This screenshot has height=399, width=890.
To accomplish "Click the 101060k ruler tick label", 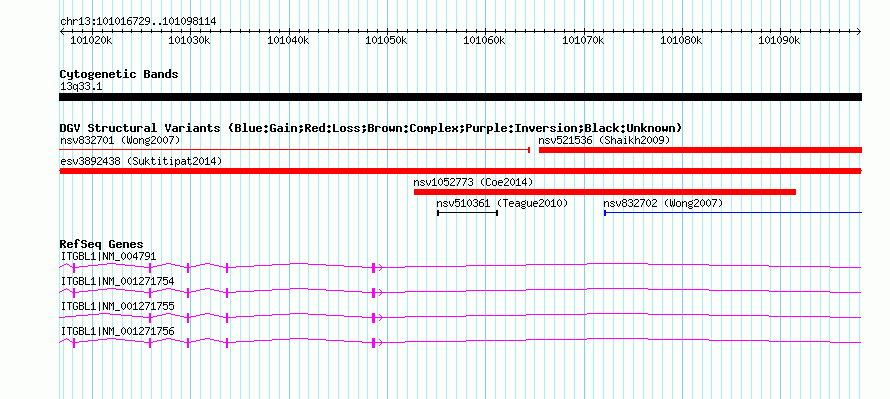I will pyautogui.click(x=485, y=40).
